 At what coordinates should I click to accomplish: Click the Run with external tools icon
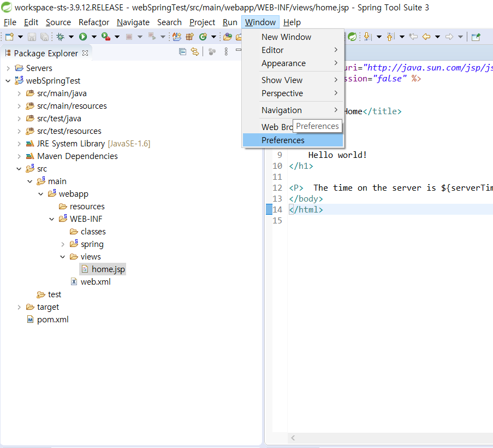coord(106,37)
